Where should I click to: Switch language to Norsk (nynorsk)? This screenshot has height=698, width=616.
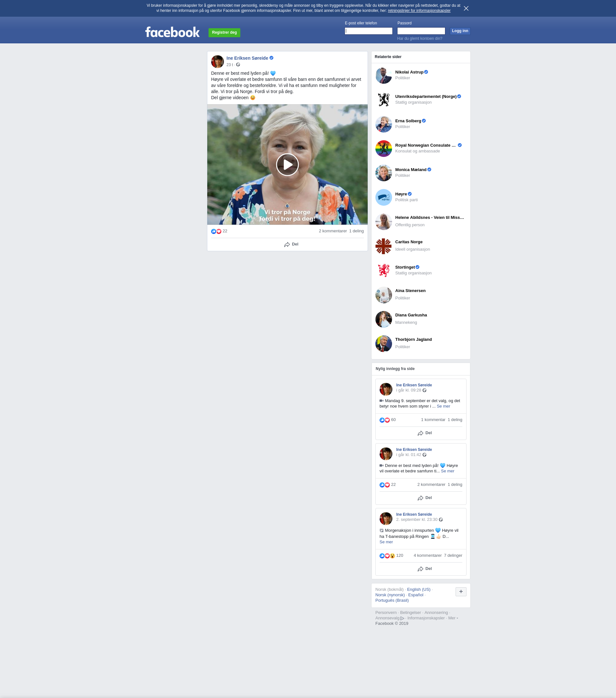(x=389, y=595)
